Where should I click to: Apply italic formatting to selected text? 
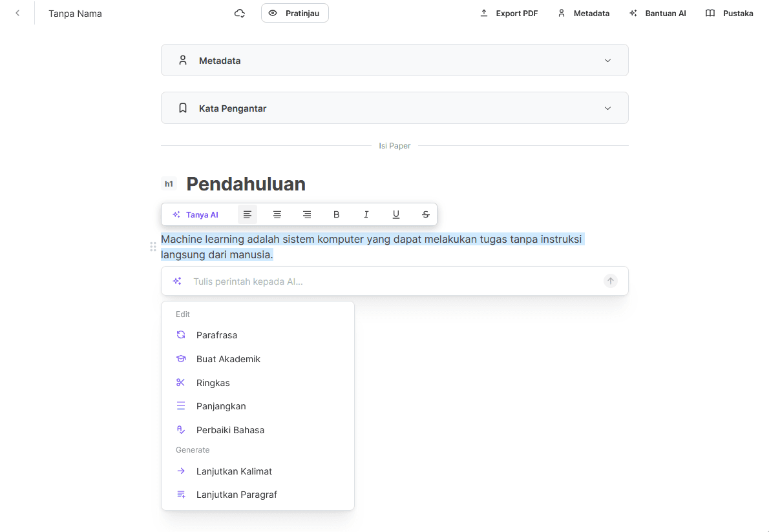pyautogui.click(x=366, y=214)
